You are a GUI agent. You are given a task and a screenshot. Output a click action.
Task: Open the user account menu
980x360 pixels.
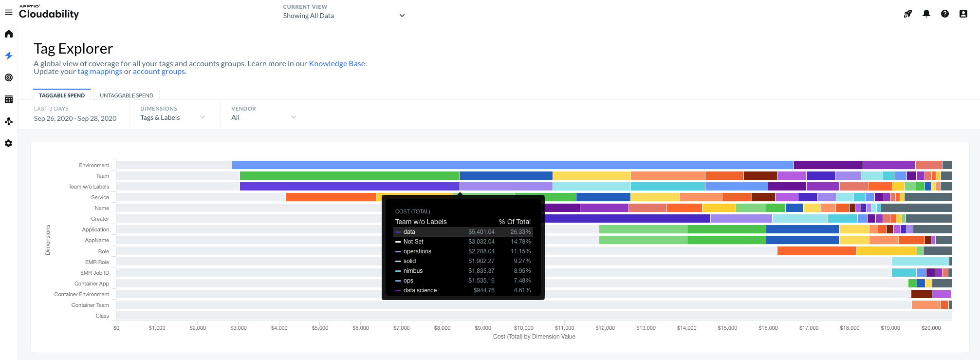[x=963, y=14]
